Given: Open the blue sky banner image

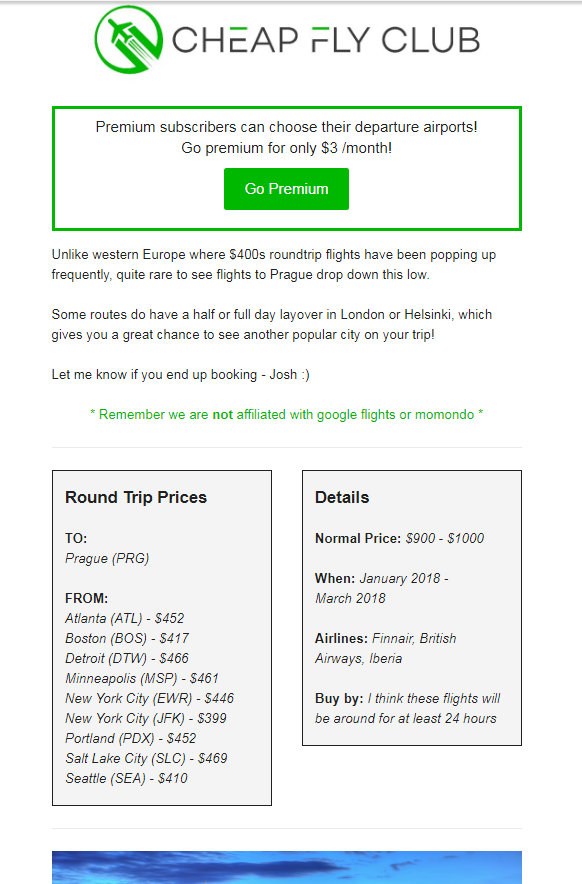Looking at the screenshot, I should 286,867.
